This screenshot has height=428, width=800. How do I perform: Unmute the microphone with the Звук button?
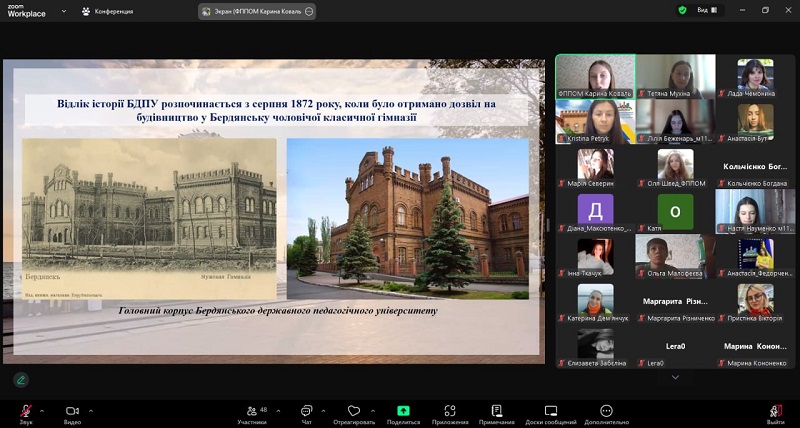point(26,414)
